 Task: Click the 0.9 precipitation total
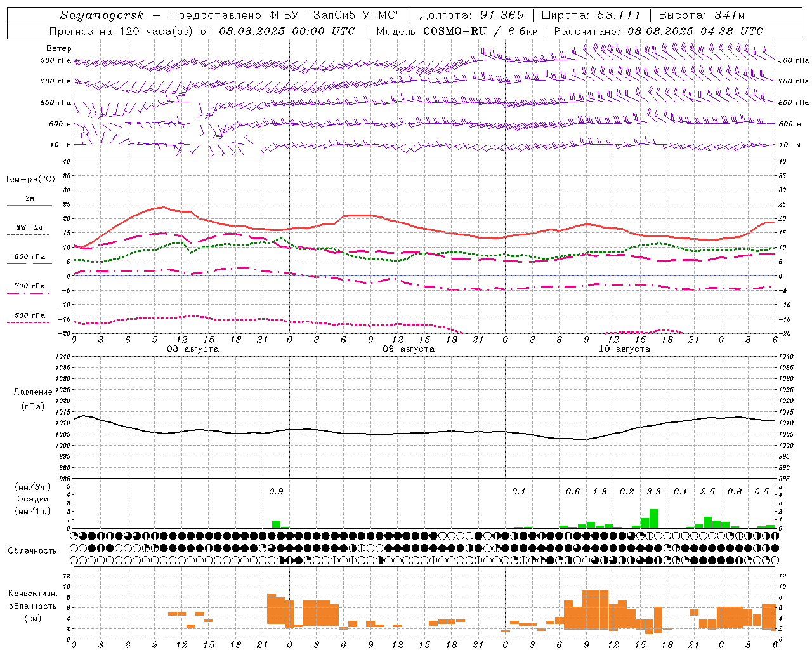pyautogui.click(x=276, y=491)
